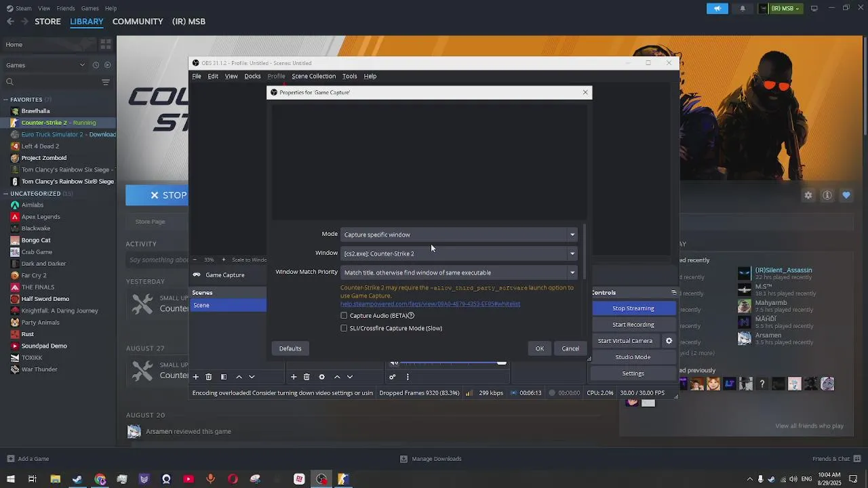
Task: Switch to Steam COMMUNITY tab
Action: pyautogui.click(x=138, y=22)
